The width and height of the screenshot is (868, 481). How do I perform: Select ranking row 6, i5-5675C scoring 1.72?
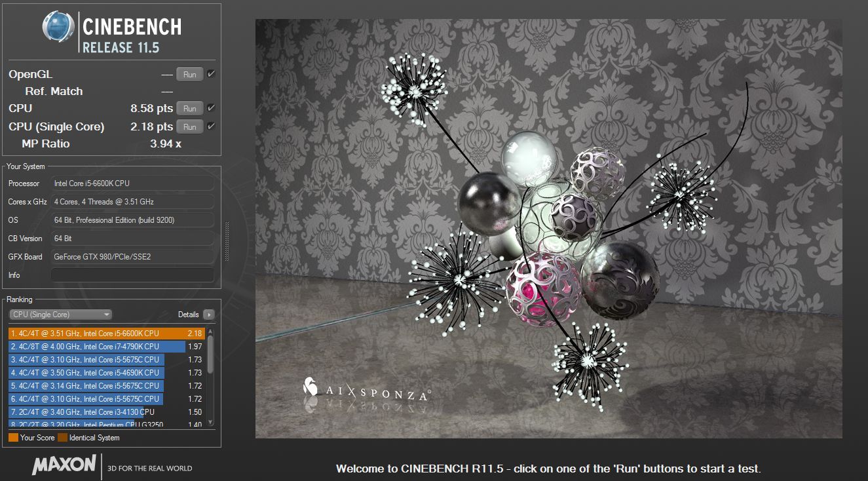(x=107, y=399)
